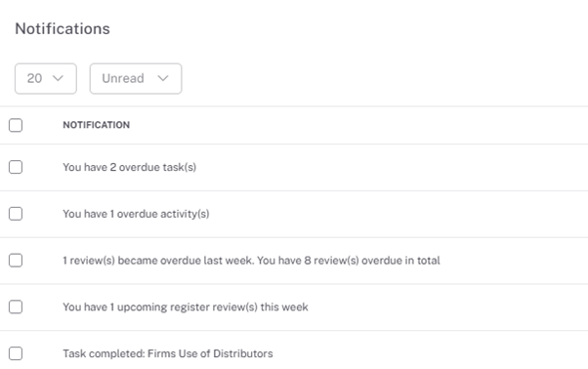Image resolution: width=588 pixels, height=369 pixels.
Task: Tick checkbox beside reviews became overdue notification
Action: click(x=16, y=261)
